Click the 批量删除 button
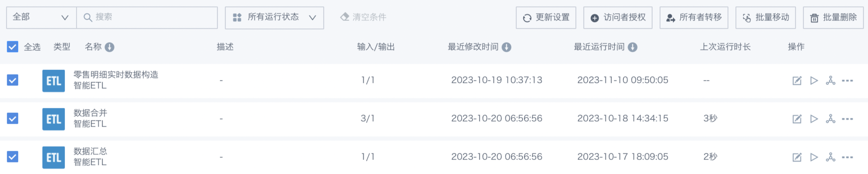The image size is (868, 174). 833,18
